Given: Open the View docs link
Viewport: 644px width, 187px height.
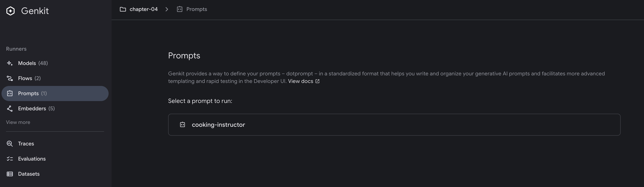Looking at the screenshot, I should point(301,81).
